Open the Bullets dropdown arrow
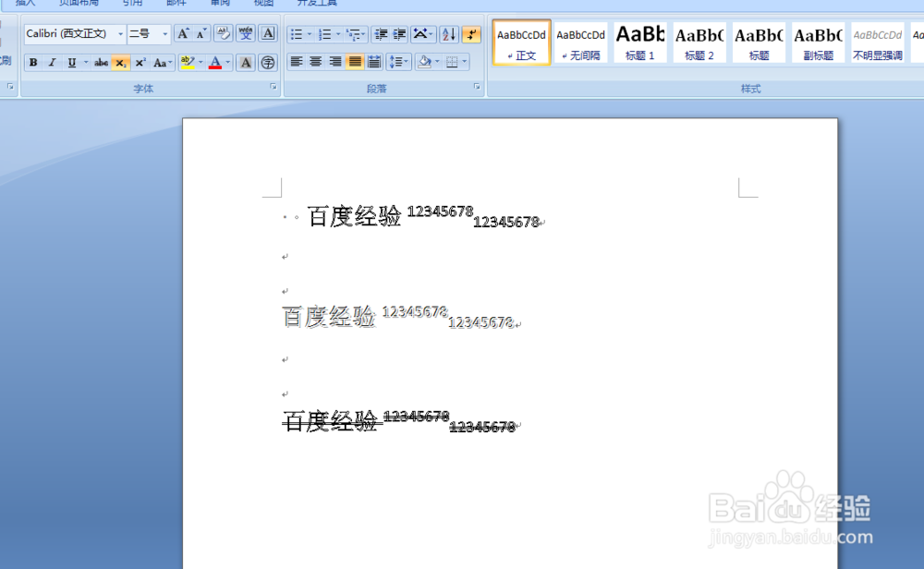 (310, 34)
